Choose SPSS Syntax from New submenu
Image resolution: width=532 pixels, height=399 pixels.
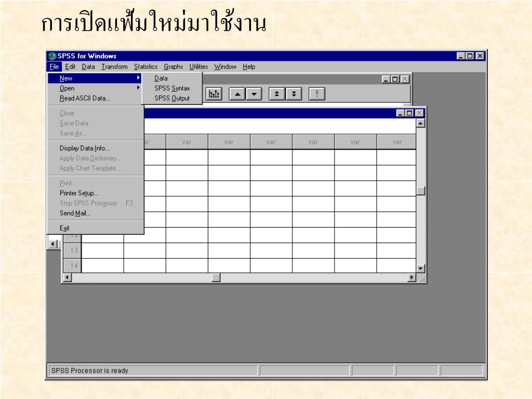[172, 88]
